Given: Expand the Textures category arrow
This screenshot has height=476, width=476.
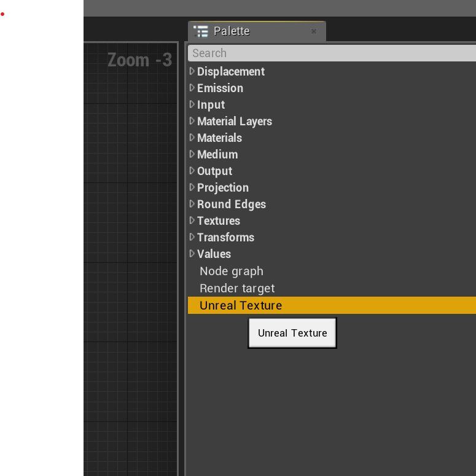Looking at the screenshot, I should (x=192, y=220).
